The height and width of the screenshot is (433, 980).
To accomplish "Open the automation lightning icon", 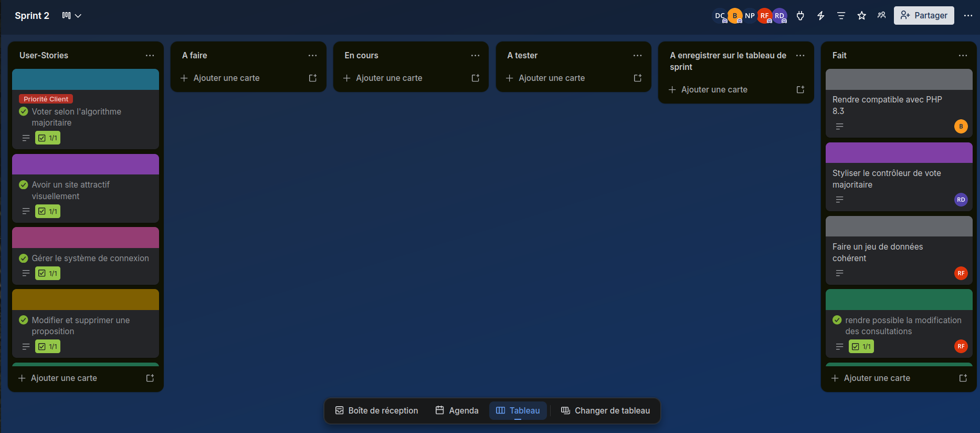I will point(821,16).
